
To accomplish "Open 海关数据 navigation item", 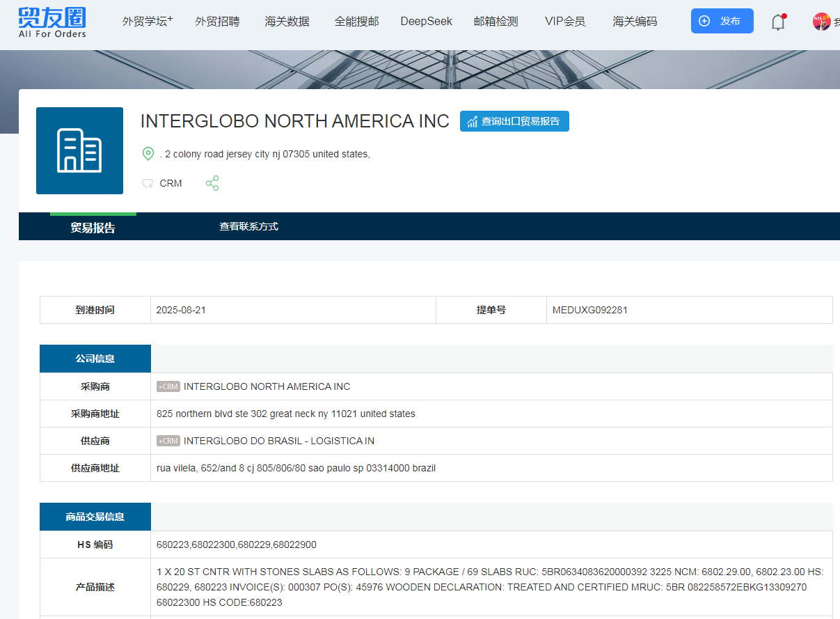I will pyautogui.click(x=287, y=22).
